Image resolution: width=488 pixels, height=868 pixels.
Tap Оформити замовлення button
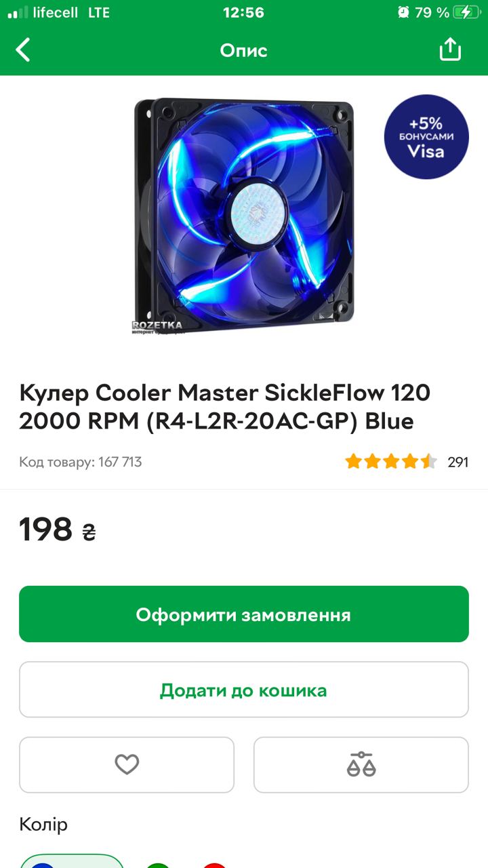[244, 614]
